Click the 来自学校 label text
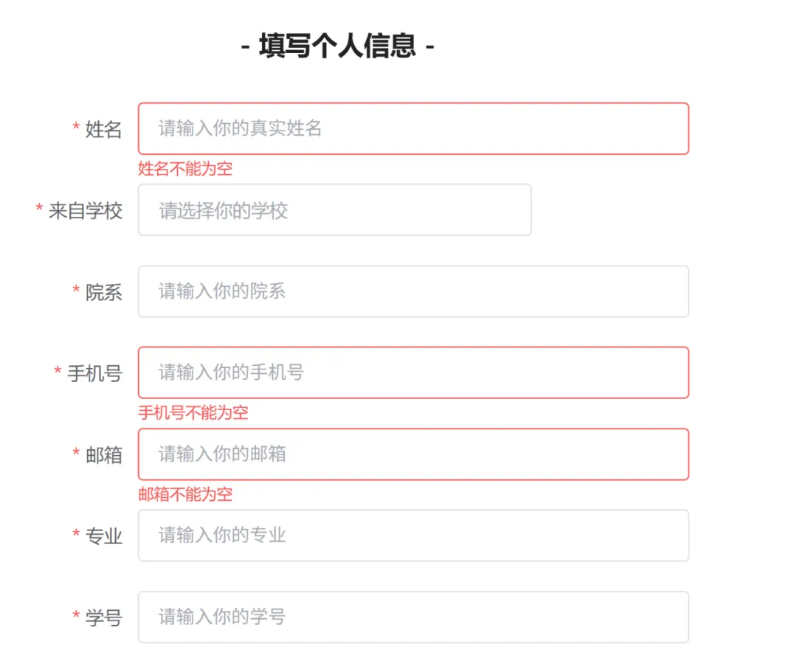Viewport: 797px width, 672px height. pos(85,211)
